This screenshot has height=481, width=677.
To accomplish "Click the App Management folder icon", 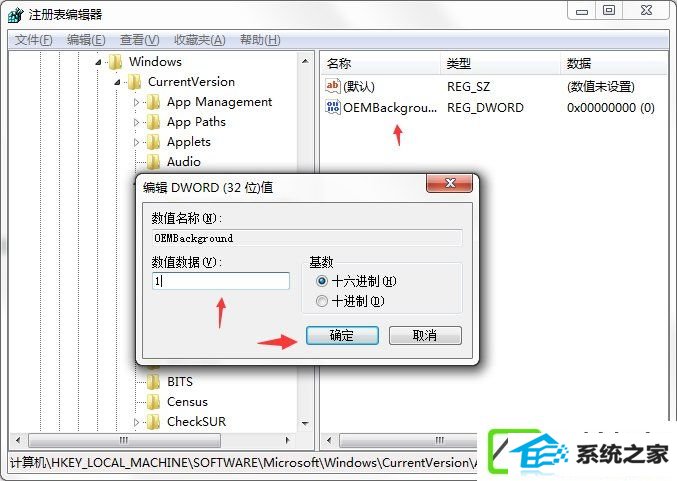I will [x=153, y=102].
